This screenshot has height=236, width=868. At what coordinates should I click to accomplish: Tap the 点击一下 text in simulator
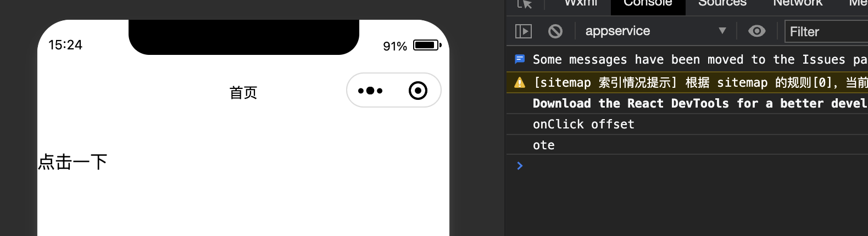[73, 162]
